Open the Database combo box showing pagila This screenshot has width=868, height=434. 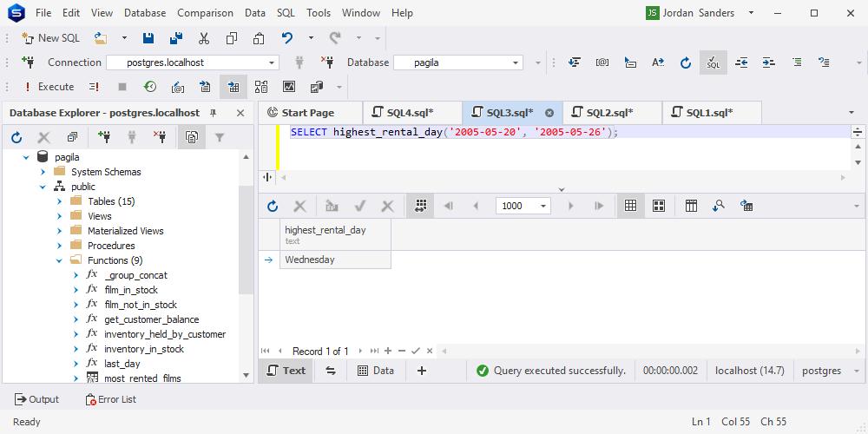tap(458, 62)
